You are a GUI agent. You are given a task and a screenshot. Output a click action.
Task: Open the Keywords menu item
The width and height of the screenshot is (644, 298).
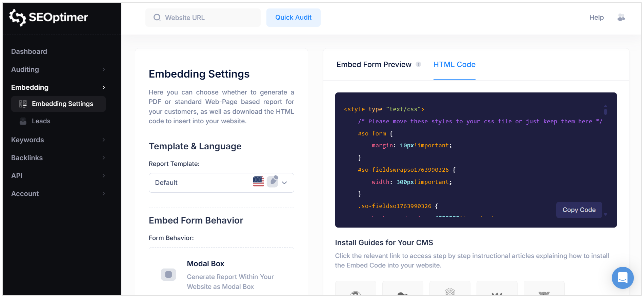[27, 140]
